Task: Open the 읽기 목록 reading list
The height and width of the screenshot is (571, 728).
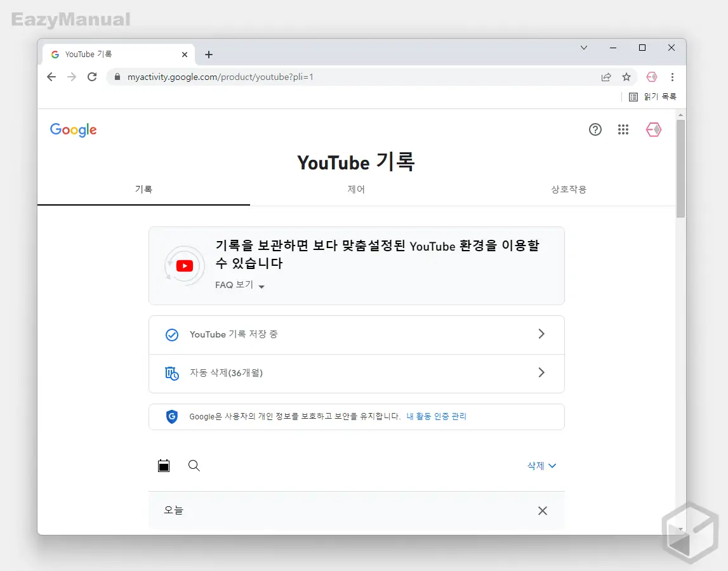Action: coord(652,96)
